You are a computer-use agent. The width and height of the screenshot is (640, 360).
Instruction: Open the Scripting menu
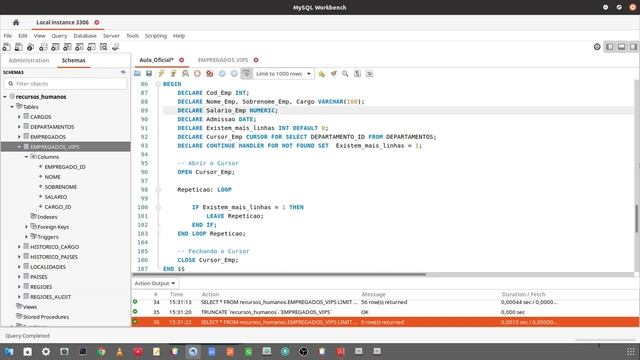[x=156, y=36]
